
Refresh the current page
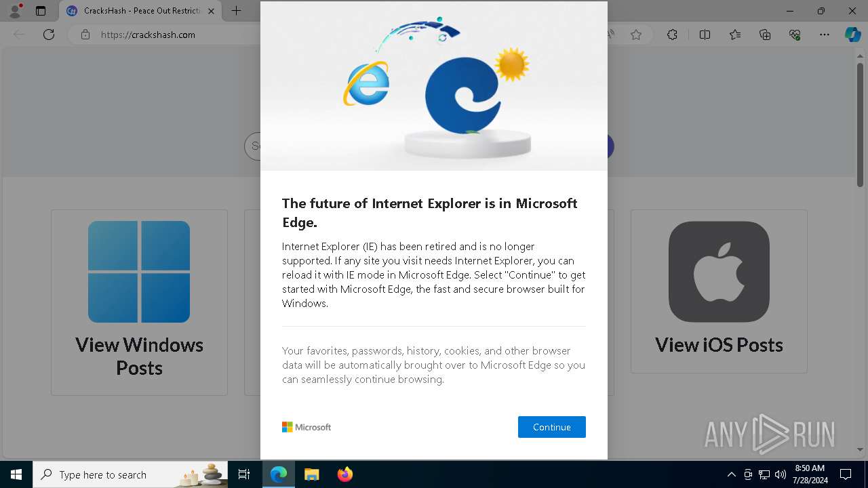point(49,35)
